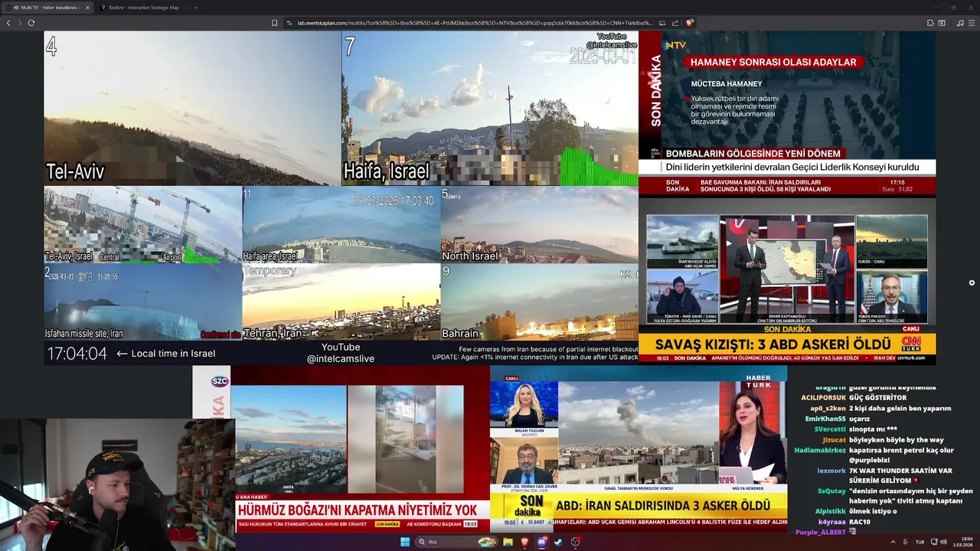Click the Tel-Aviv camera 4 feed

192,108
